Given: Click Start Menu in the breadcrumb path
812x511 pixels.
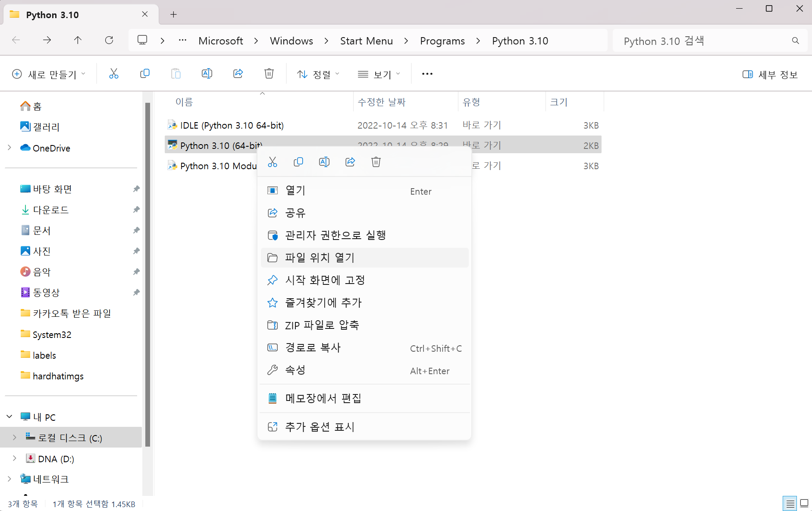Looking at the screenshot, I should pyautogui.click(x=367, y=41).
